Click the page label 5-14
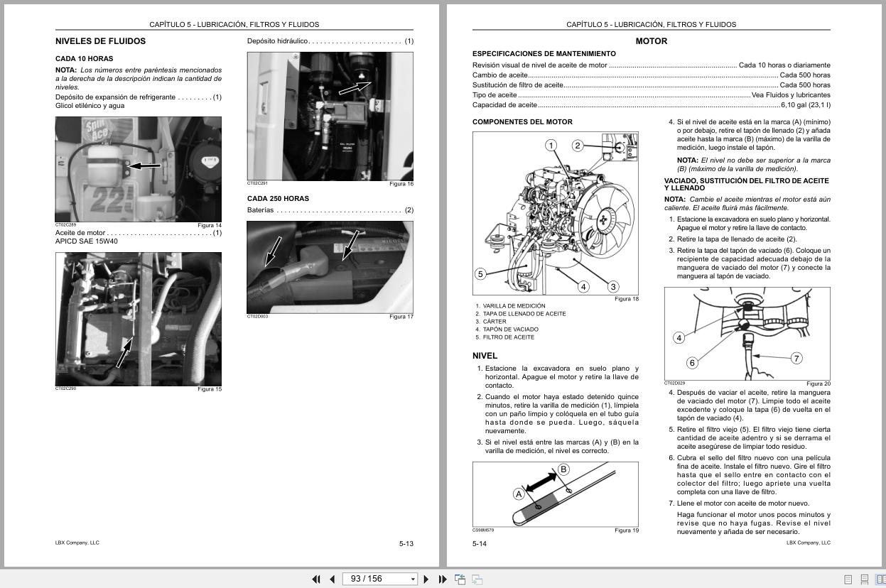The width and height of the screenshot is (886, 588). pos(479,543)
